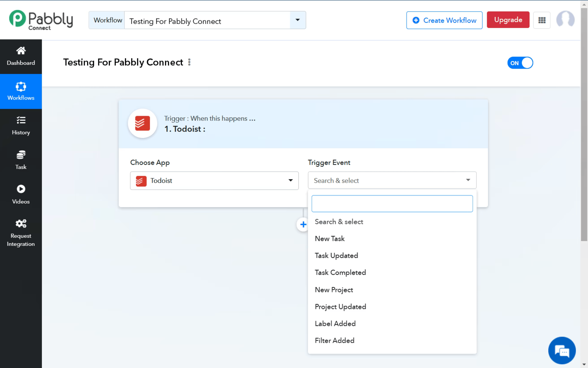Open the live chat widget

click(562, 350)
